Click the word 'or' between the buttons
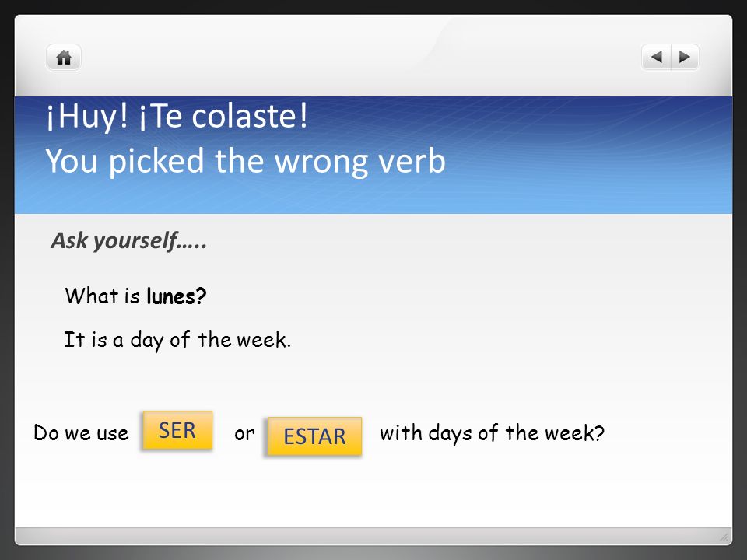Image resolution: width=747 pixels, height=560 pixels. (x=244, y=434)
